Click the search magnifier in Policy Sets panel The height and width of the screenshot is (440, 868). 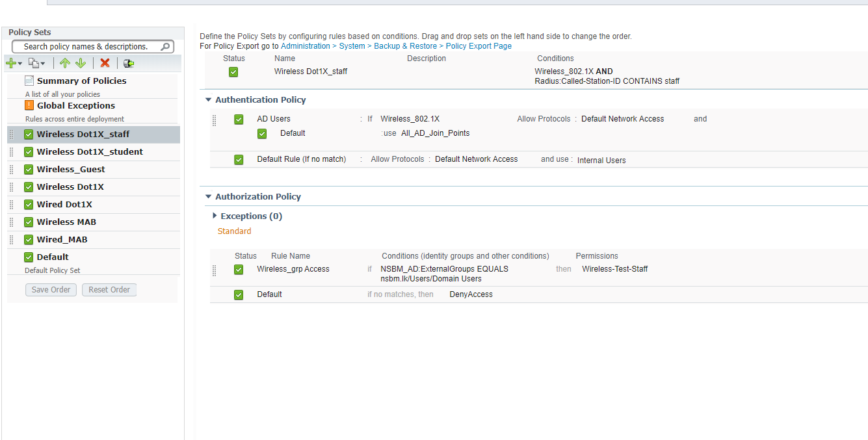(166, 46)
